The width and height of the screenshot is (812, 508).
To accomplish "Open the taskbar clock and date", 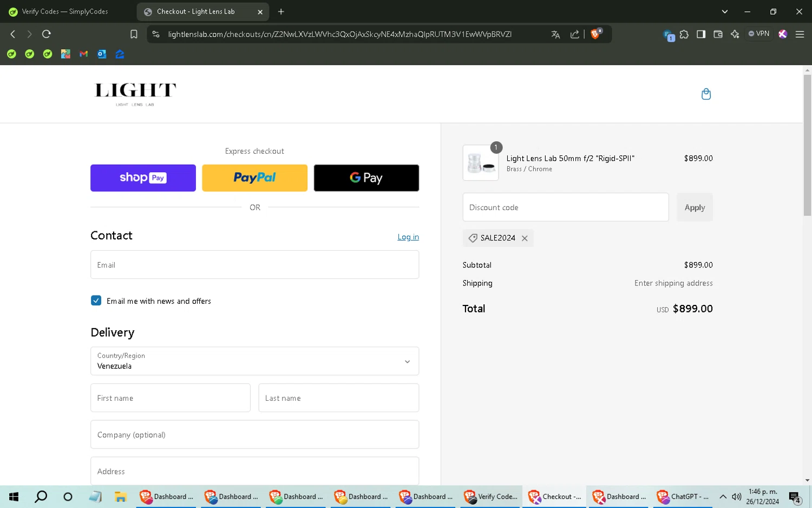I will (x=762, y=497).
